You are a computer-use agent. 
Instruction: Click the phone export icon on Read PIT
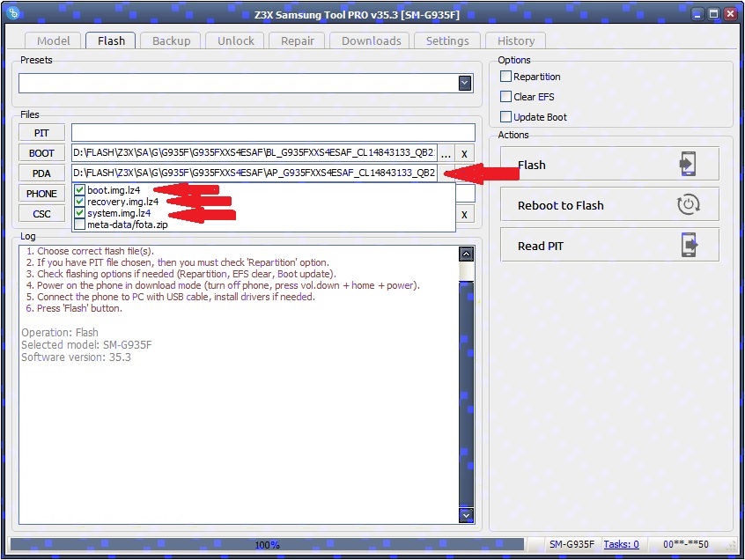[690, 245]
